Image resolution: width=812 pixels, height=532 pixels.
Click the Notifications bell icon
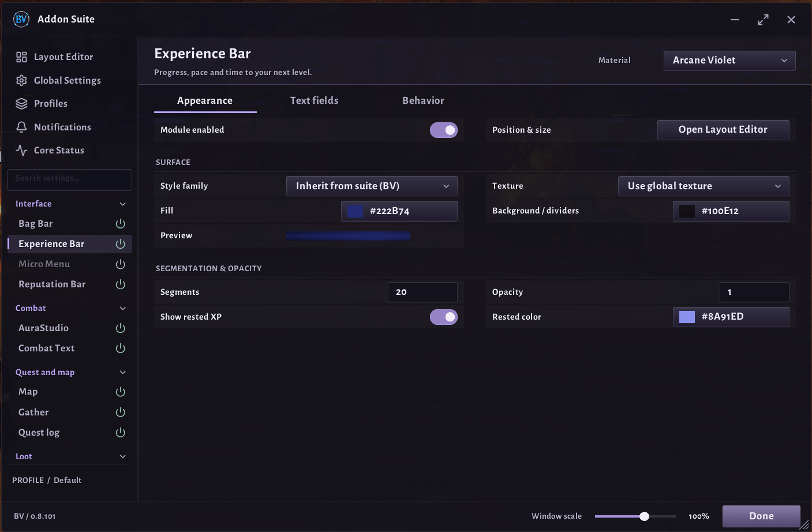coord(21,127)
